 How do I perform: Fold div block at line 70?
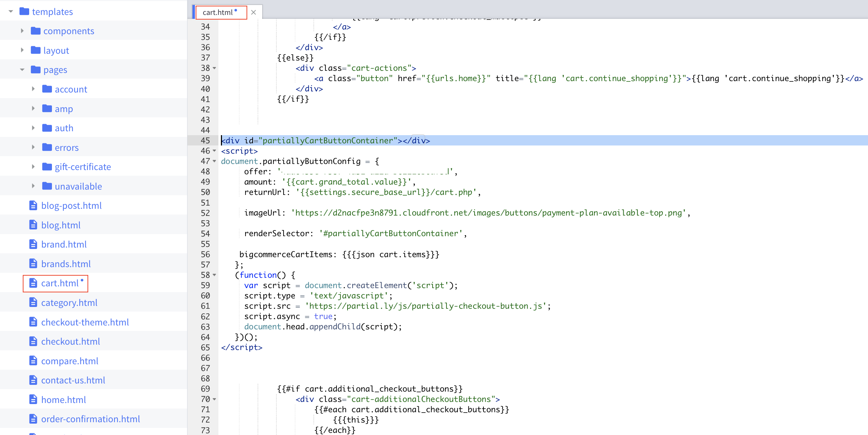215,399
